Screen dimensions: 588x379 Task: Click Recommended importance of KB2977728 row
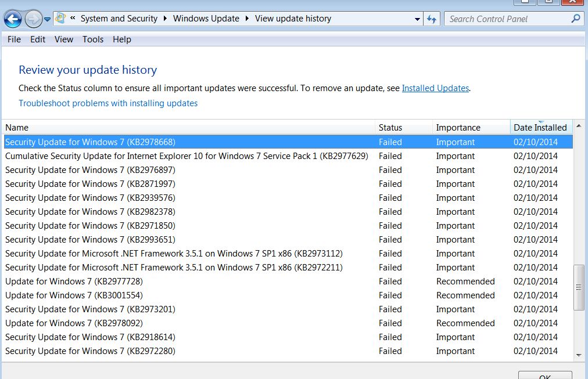point(465,281)
